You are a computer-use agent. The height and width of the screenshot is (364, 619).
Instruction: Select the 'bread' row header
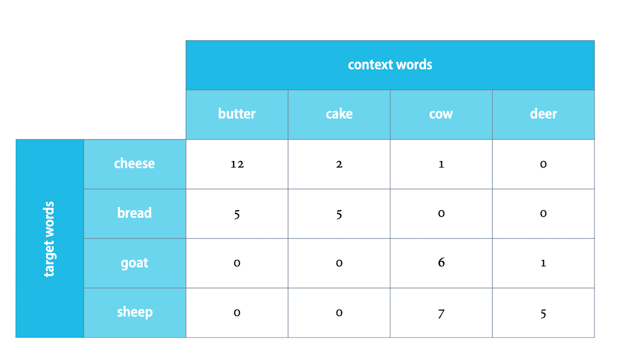click(135, 214)
